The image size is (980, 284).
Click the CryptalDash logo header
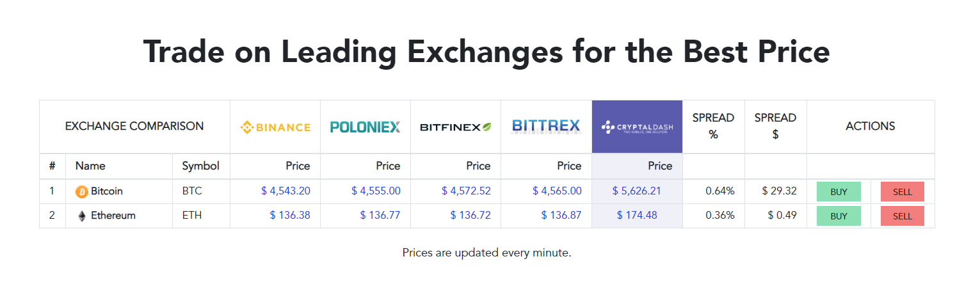pyautogui.click(x=637, y=127)
